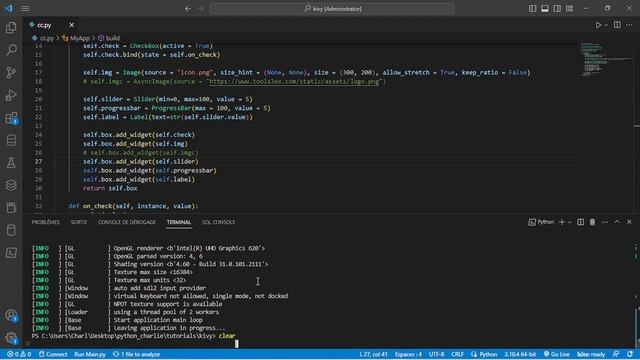Click the terminal prompt line with clear

[133, 336]
